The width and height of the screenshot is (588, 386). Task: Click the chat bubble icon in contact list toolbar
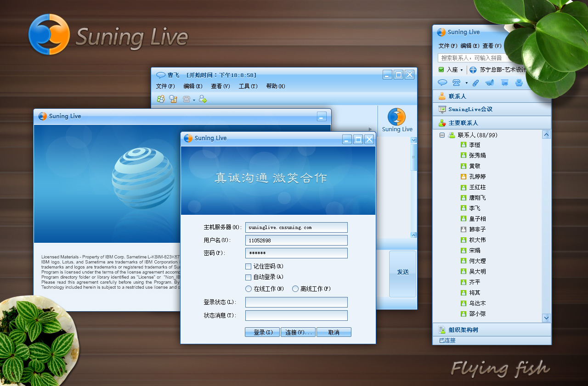click(x=442, y=83)
